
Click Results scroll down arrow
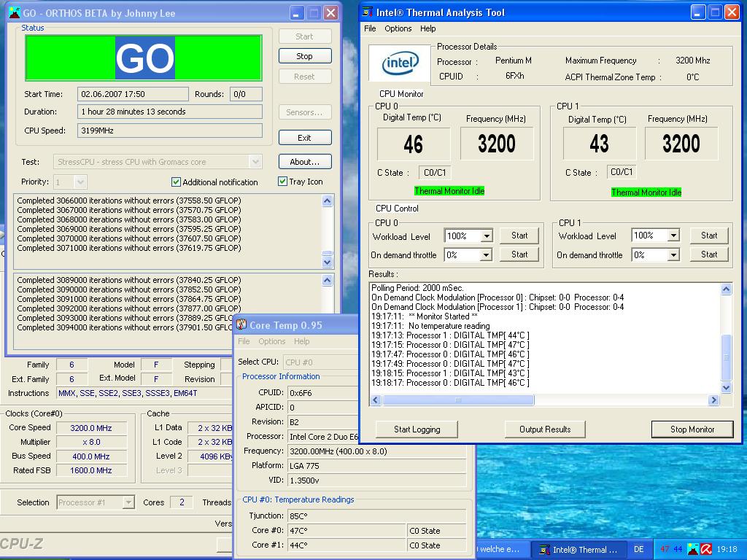coord(726,388)
